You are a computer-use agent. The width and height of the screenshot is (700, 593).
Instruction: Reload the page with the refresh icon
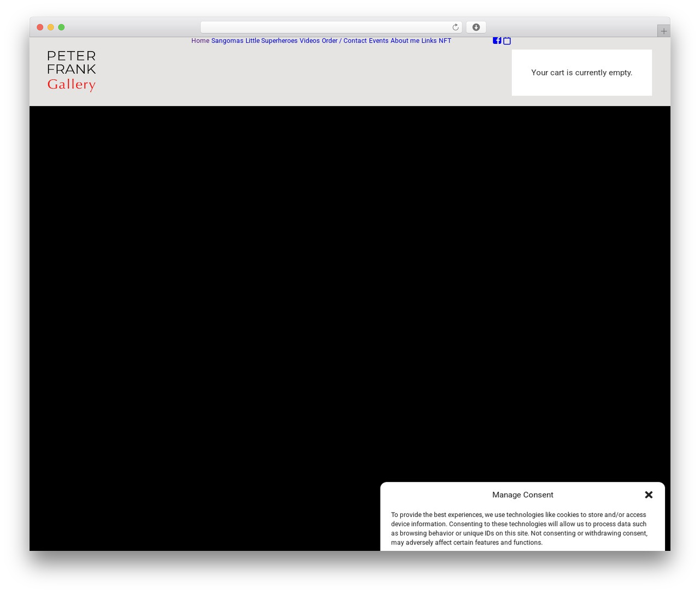point(455,27)
